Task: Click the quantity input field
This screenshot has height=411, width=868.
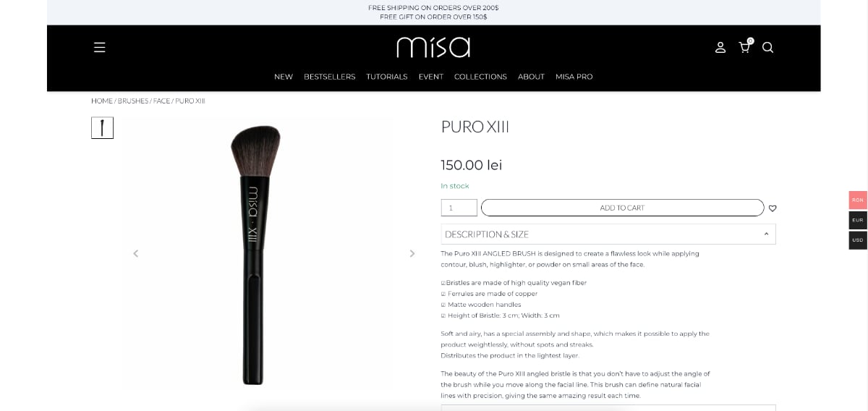Action: [459, 208]
